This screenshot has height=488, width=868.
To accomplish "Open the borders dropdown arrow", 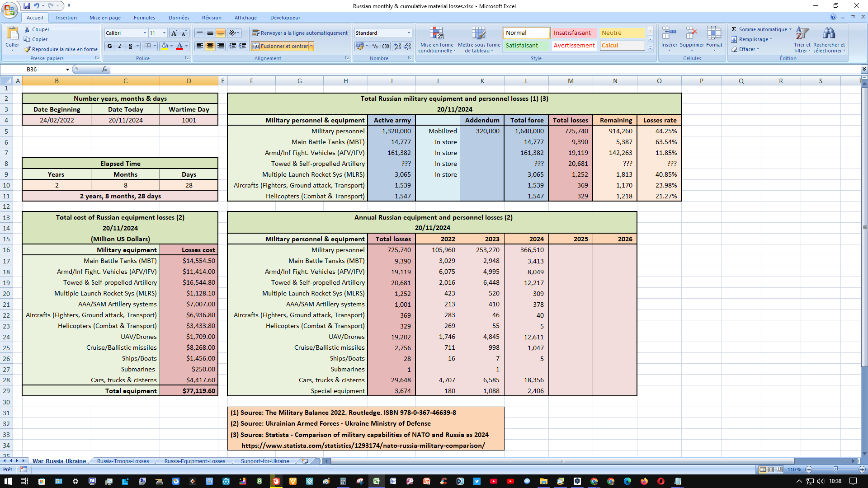I will [x=154, y=46].
